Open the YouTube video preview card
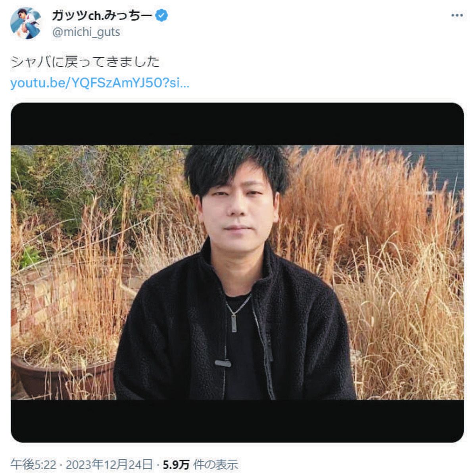This screenshot has height=474, width=476. point(237,272)
